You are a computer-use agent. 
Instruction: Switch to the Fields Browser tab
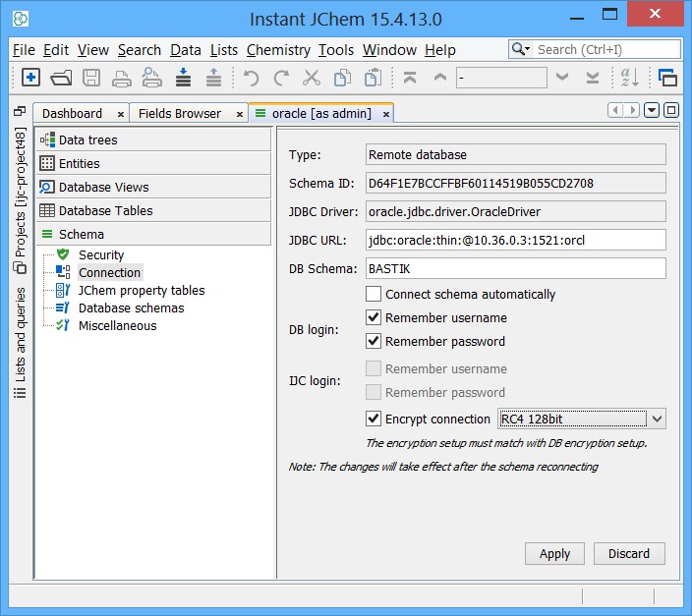tap(180, 113)
